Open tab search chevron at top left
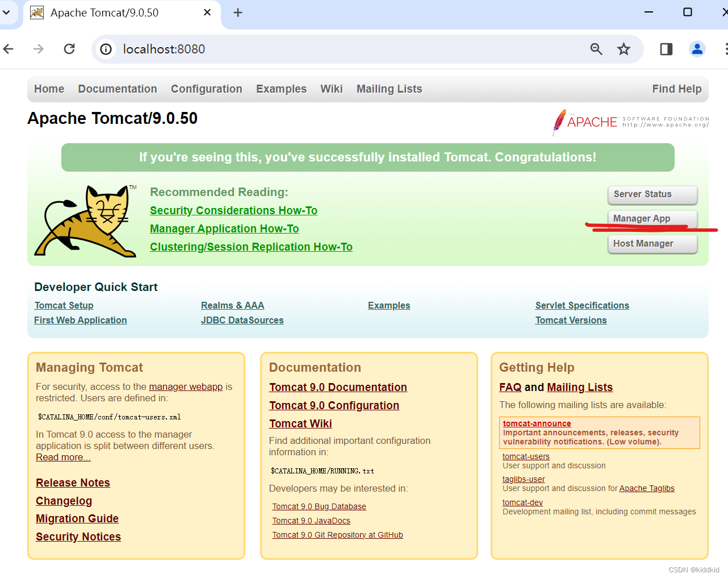This screenshot has width=728, height=578. (x=6, y=13)
